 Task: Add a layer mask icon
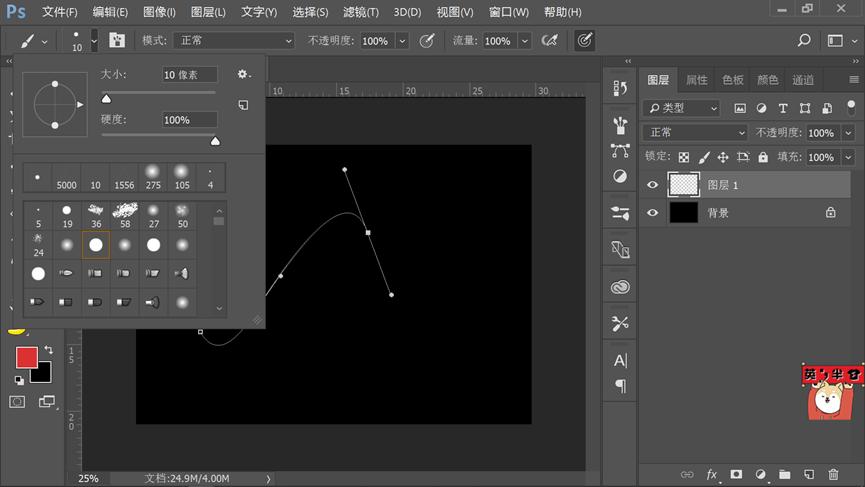736,474
